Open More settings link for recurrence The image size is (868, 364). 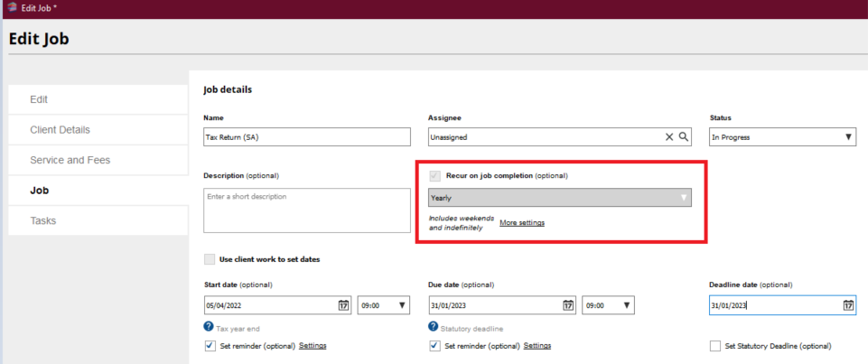click(x=522, y=223)
